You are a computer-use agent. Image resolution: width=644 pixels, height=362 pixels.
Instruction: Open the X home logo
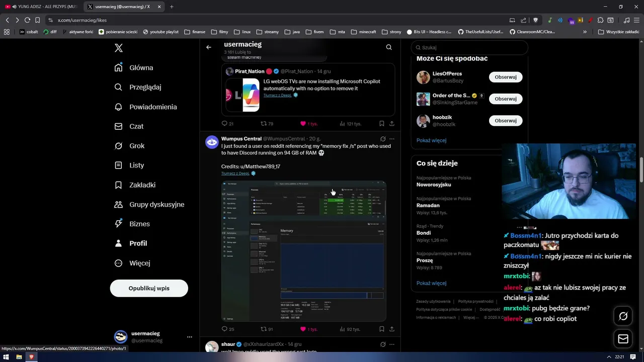tap(119, 48)
